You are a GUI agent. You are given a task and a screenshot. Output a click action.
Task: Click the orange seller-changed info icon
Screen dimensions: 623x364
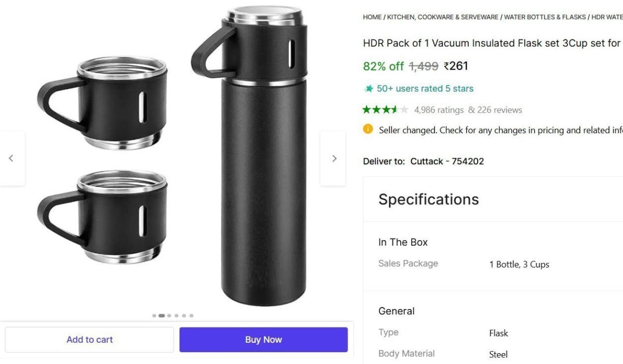click(368, 129)
